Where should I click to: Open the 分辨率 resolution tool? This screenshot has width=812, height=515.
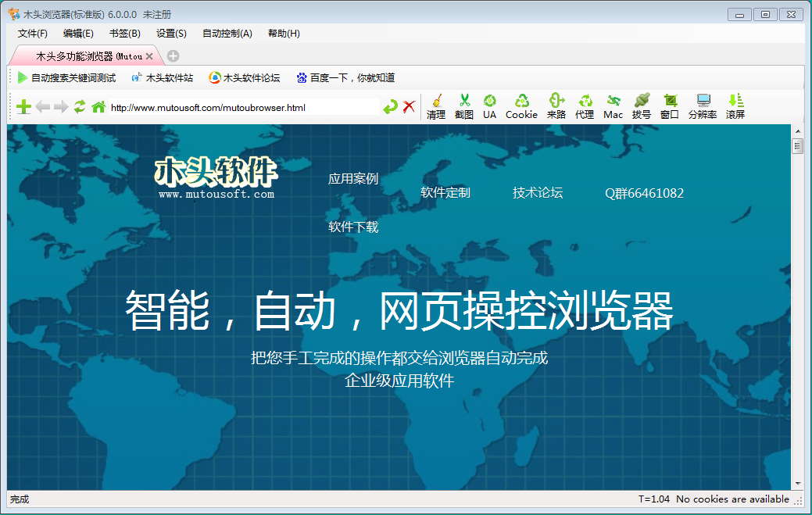703,106
